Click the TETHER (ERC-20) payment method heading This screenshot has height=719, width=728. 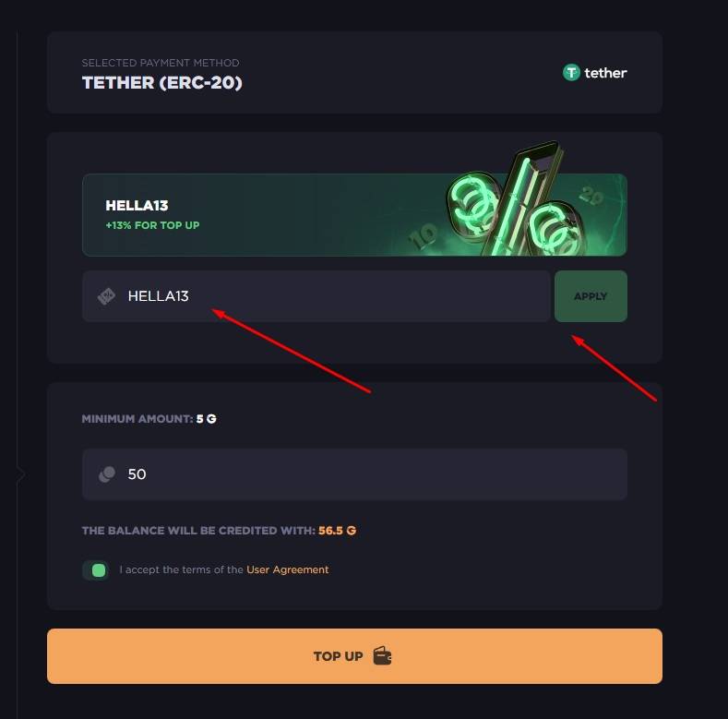pyautogui.click(x=161, y=82)
